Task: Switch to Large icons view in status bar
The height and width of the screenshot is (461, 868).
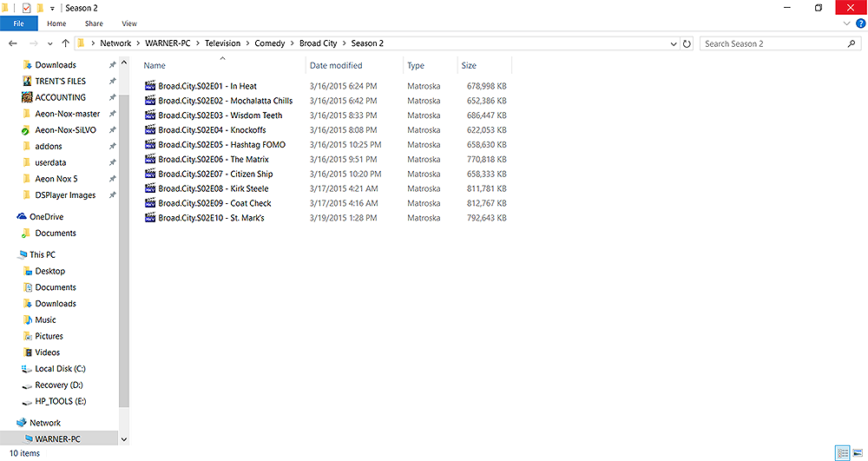Action: (x=858, y=452)
